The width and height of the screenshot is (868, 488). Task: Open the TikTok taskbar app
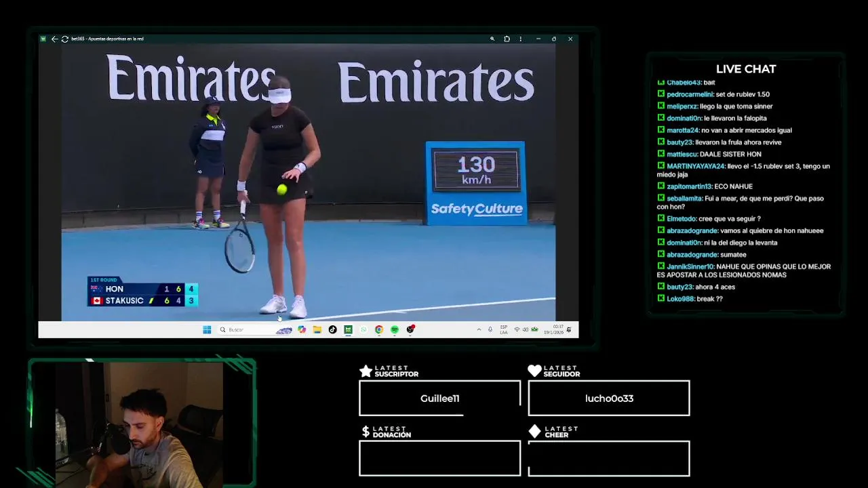pyautogui.click(x=332, y=329)
